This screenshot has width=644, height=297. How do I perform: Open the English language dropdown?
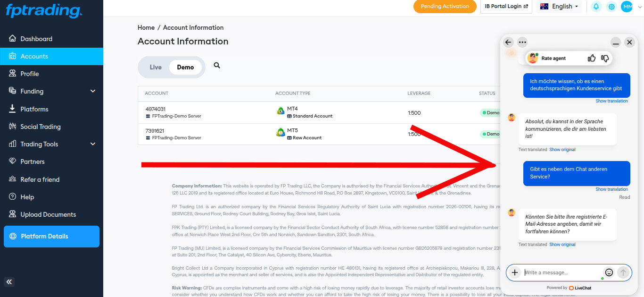[x=559, y=7]
